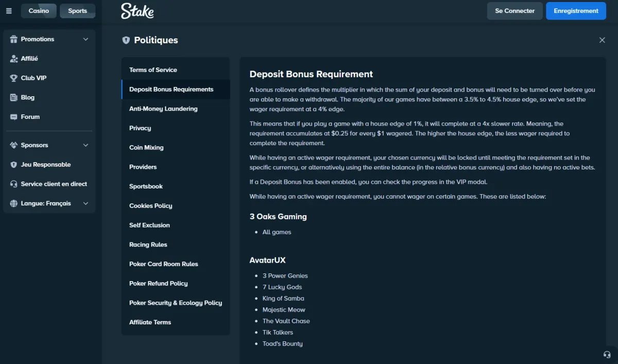The width and height of the screenshot is (618, 364).
Task: Expand the Promotions chevron
Action: [85, 39]
